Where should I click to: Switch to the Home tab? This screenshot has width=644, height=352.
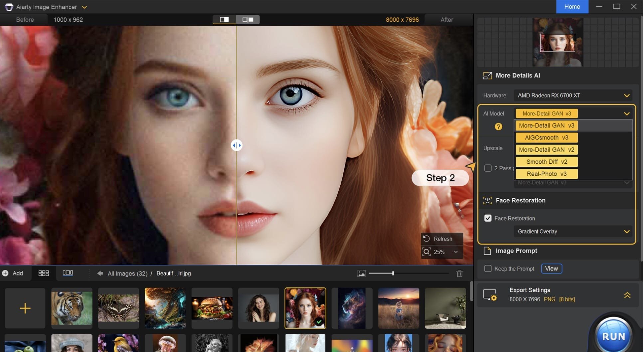pyautogui.click(x=572, y=7)
